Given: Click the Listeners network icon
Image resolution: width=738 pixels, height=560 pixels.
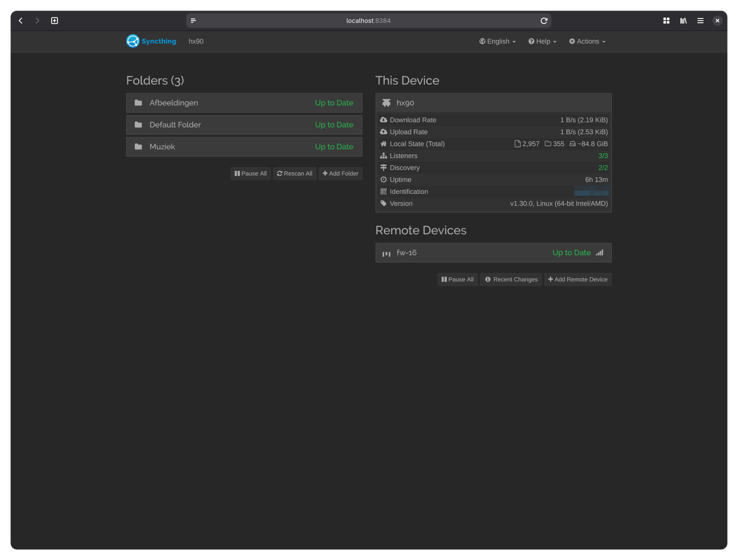Looking at the screenshot, I should click(383, 156).
